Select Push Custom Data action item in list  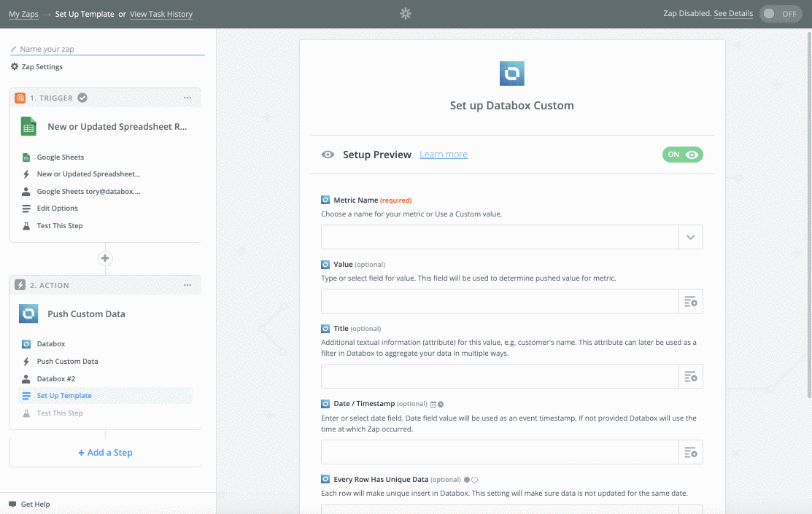click(x=67, y=362)
